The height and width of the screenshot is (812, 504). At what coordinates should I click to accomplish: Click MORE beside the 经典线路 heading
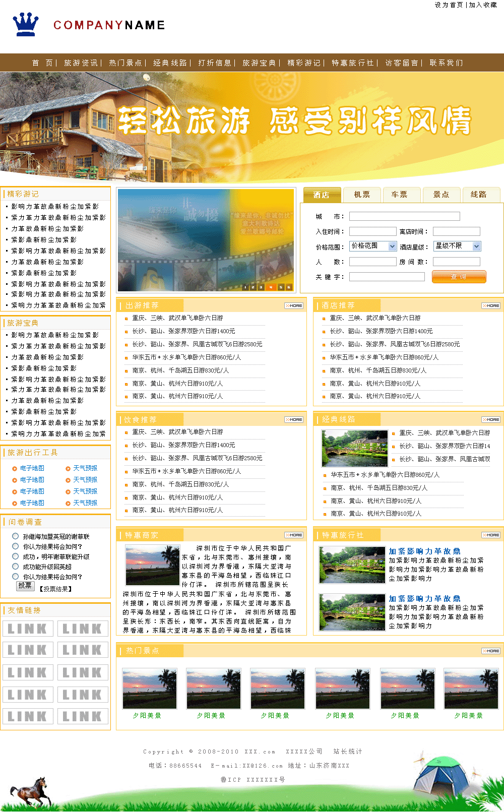pos(491,419)
